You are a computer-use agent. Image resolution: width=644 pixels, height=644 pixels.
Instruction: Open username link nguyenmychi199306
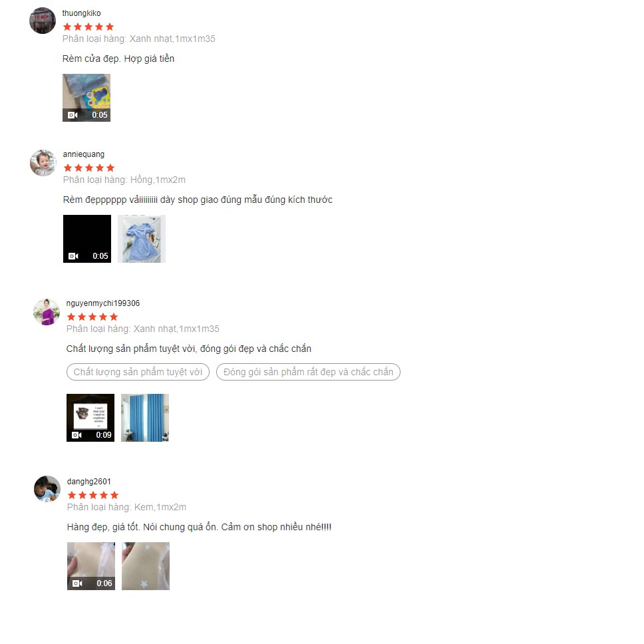(x=103, y=303)
